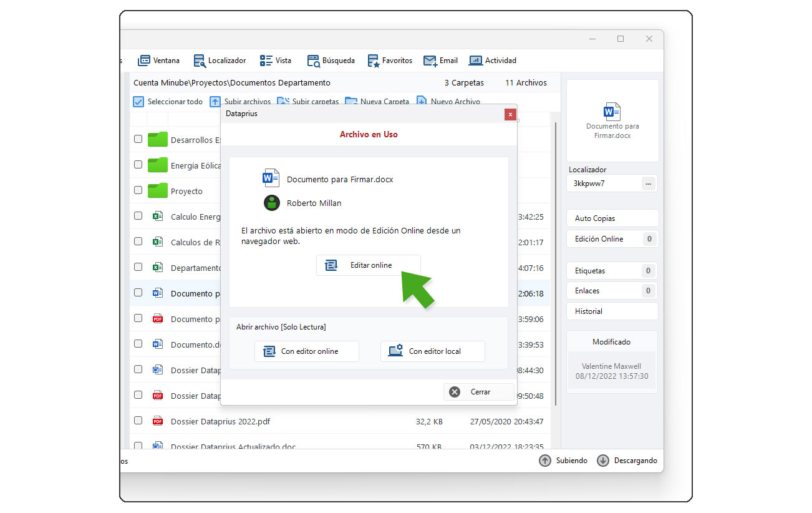Click the Localizador code field 3kkpww7
The height and width of the screenshot is (513, 812).
coord(604,183)
